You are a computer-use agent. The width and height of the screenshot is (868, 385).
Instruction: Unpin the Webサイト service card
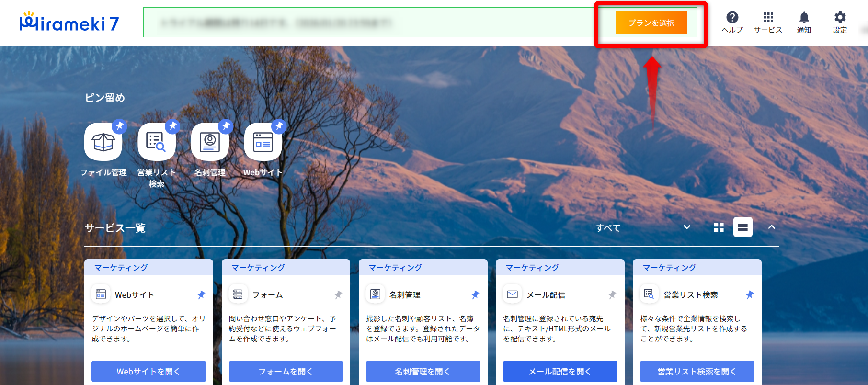[201, 295]
